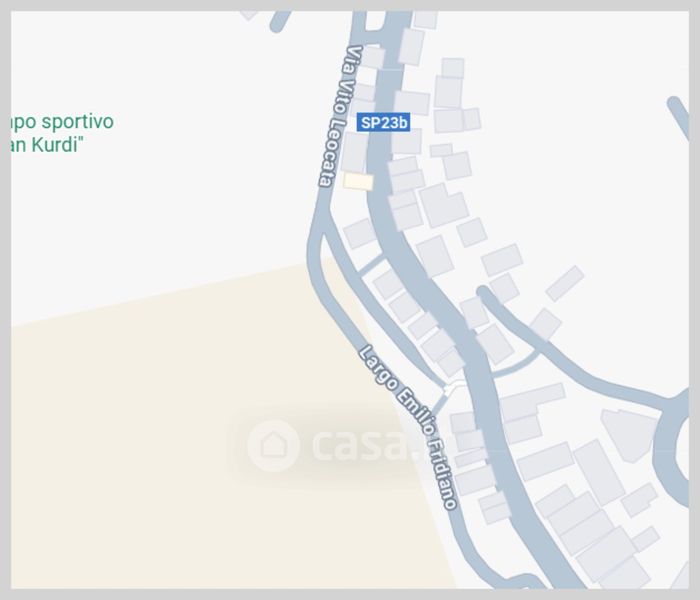Click the road segment at the top right edge
This screenshot has width=700, height=600.
point(679,117)
